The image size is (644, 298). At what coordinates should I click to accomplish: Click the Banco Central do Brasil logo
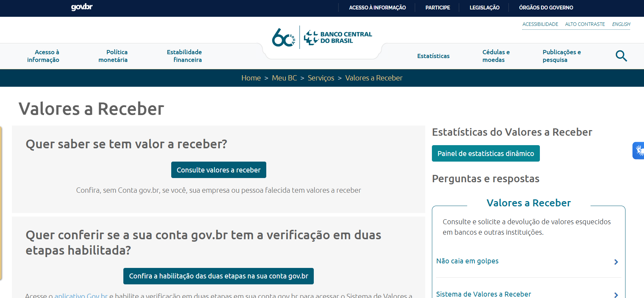338,37
